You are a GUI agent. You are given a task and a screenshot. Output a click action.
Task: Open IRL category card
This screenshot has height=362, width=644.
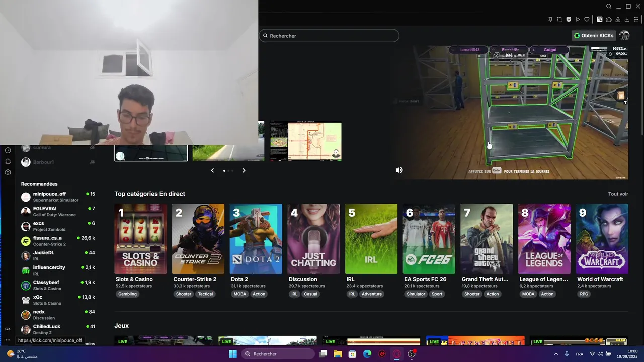tap(371, 239)
